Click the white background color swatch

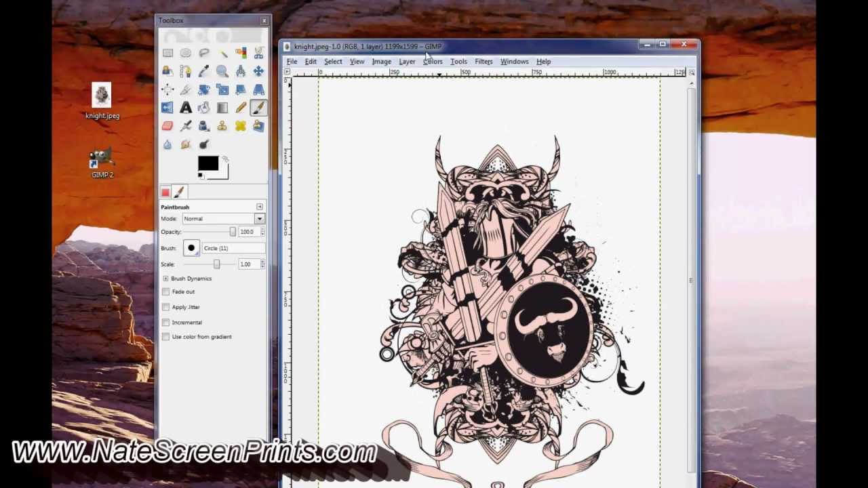click(223, 174)
